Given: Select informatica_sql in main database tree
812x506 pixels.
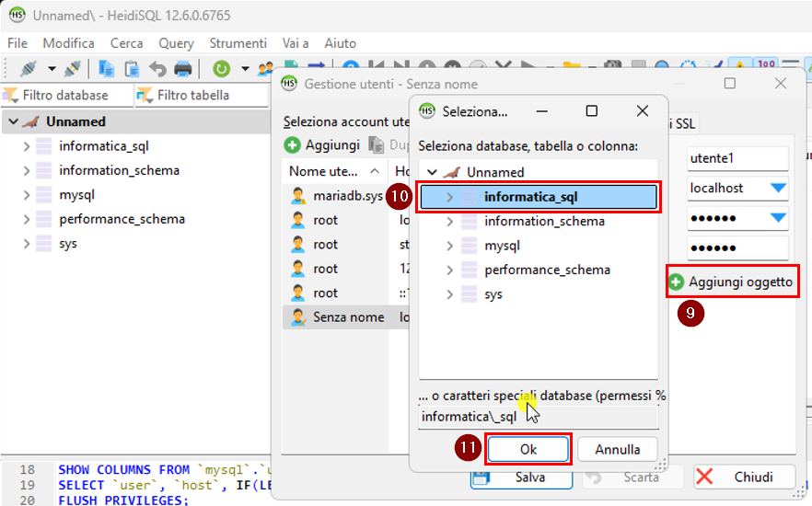Looking at the screenshot, I should [103, 146].
